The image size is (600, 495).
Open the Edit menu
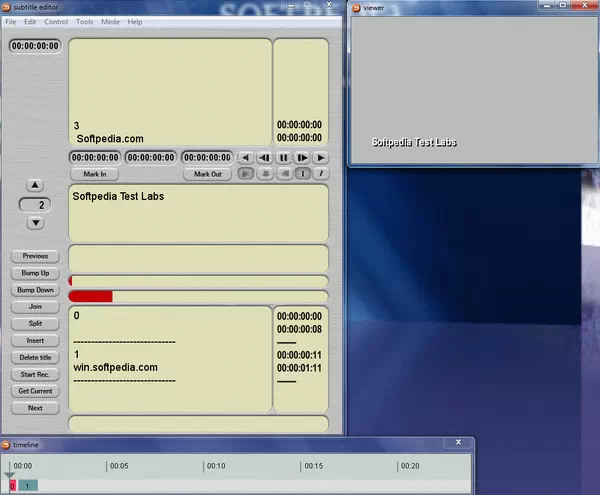[30, 22]
